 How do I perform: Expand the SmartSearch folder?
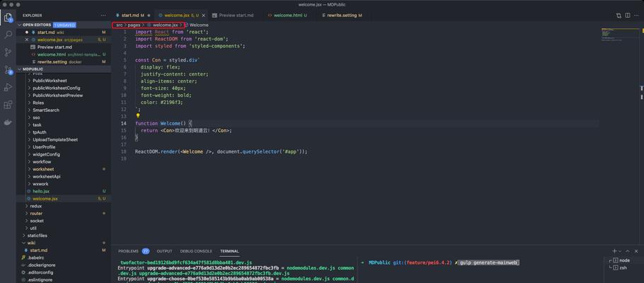pyautogui.click(x=46, y=110)
